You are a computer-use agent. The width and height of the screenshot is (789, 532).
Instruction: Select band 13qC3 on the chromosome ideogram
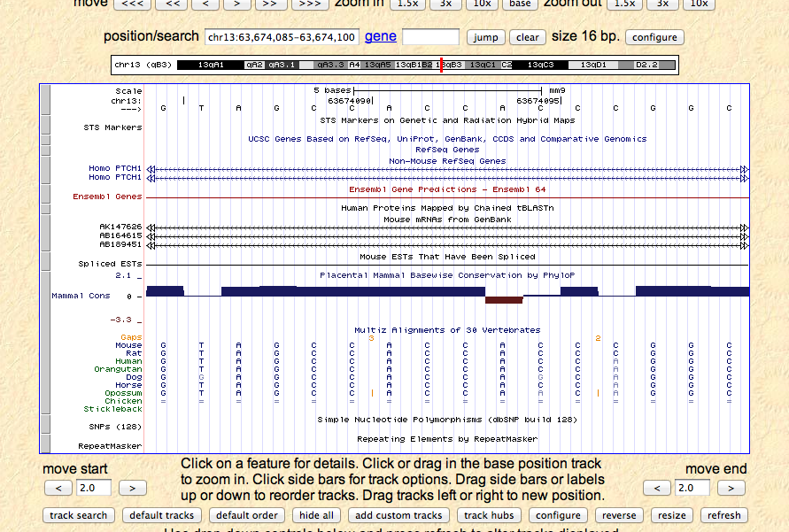click(x=540, y=65)
